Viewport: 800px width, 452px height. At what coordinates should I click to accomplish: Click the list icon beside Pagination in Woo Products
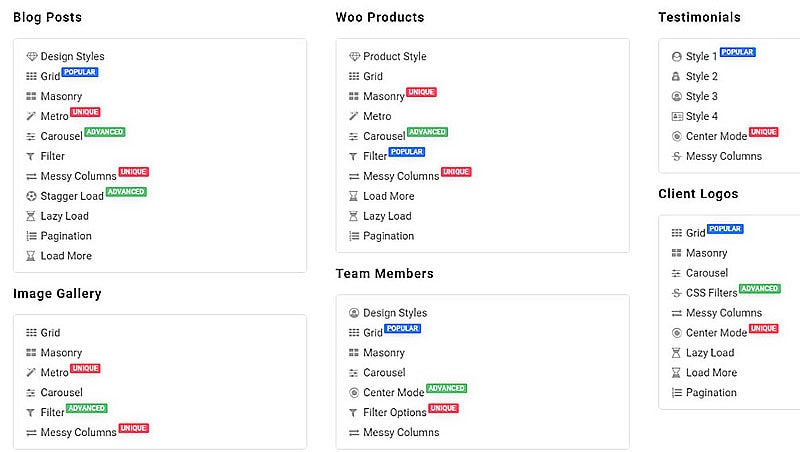(x=353, y=237)
